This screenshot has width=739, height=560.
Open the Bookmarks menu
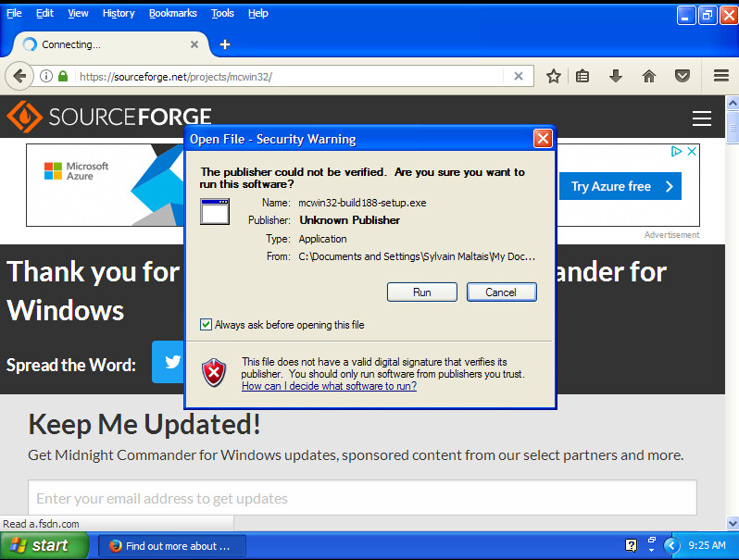tap(173, 13)
